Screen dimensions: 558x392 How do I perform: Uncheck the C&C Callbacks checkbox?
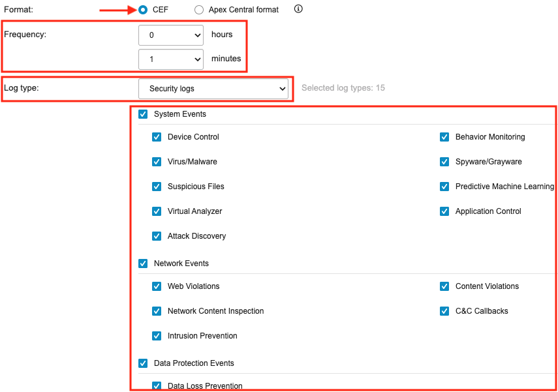444,311
